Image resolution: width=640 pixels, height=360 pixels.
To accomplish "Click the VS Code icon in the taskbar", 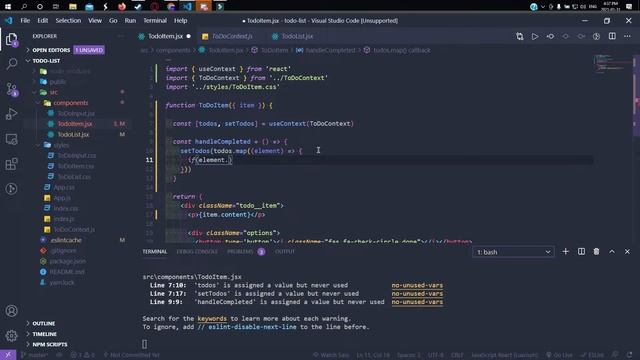I will click(187, 6).
